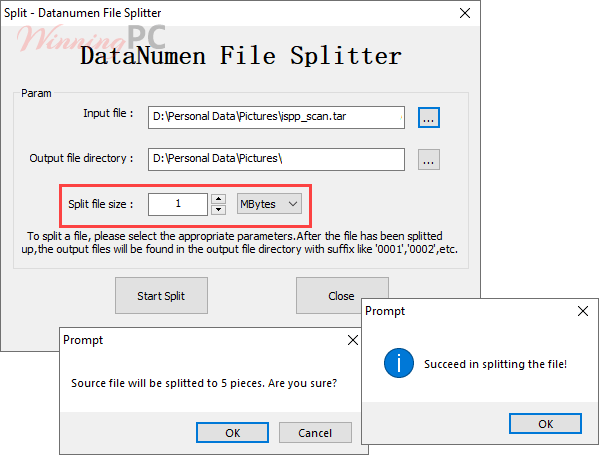Screen dimensions: 599x456
Task: Browse for the input file
Action: tap(429, 118)
